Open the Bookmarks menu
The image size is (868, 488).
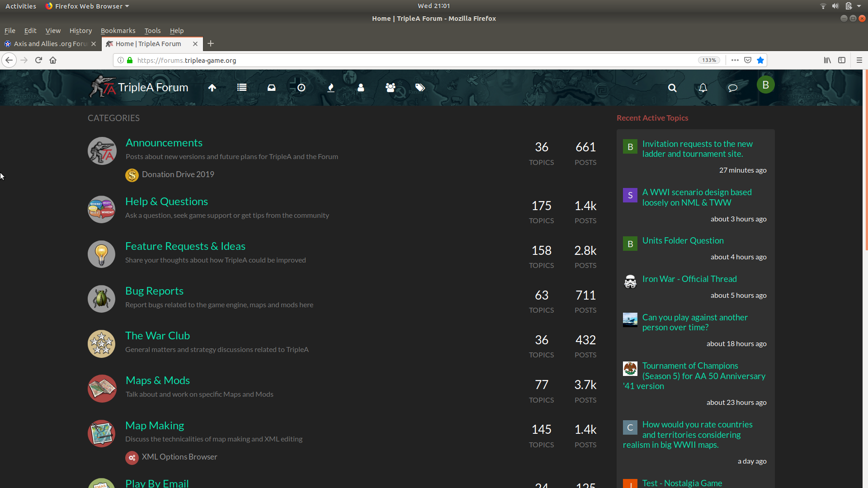pyautogui.click(x=118, y=31)
